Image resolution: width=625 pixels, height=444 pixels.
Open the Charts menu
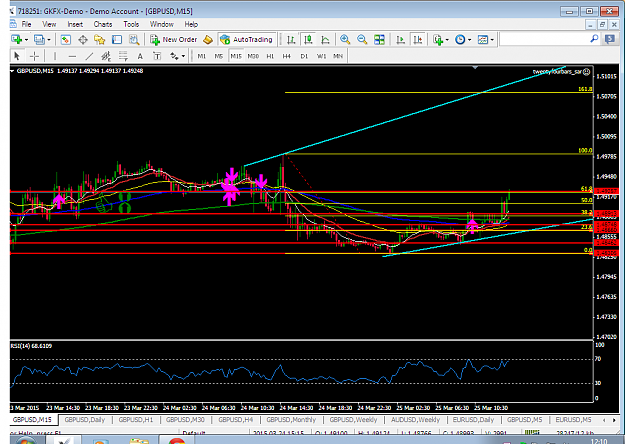pos(102,24)
